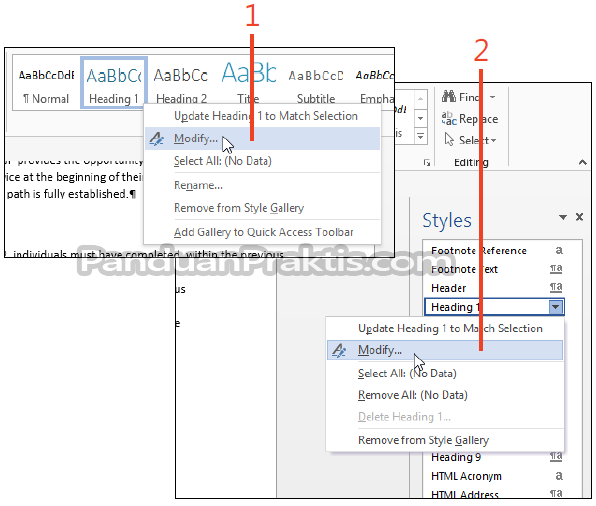Click the Modify pen icon in Styles pane menu
596x506 pixels.
339,350
